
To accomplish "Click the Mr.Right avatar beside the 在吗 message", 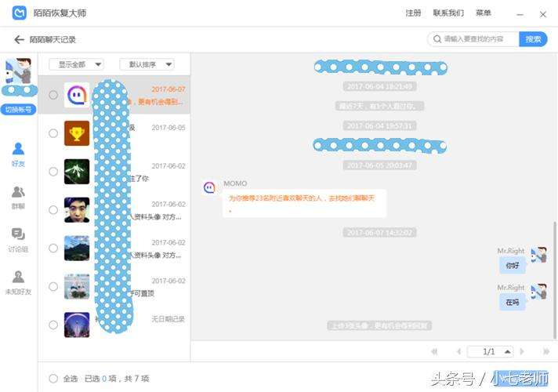I will [x=538, y=291].
